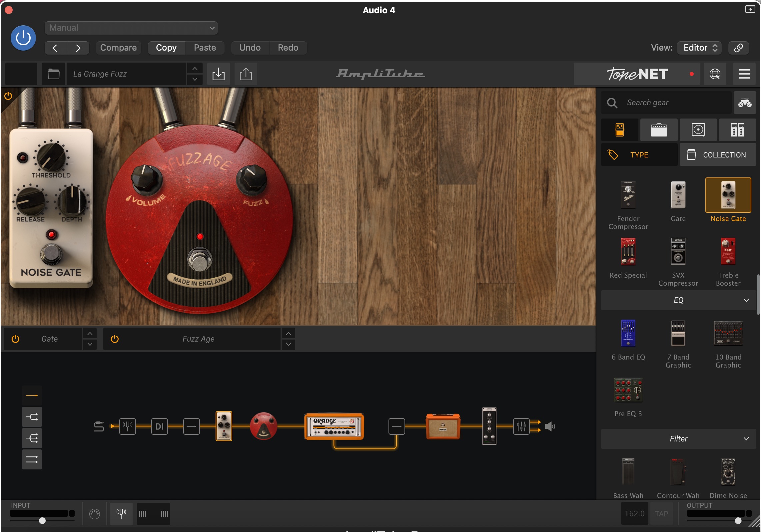Open the ToneNET panel
The width and height of the screenshot is (761, 532).
point(637,74)
